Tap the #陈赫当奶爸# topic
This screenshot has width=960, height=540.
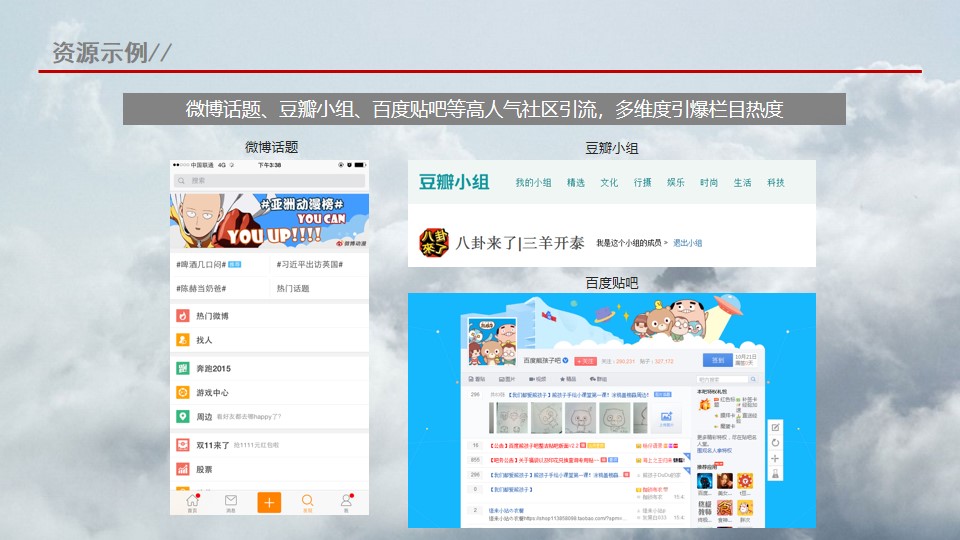(x=201, y=288)
